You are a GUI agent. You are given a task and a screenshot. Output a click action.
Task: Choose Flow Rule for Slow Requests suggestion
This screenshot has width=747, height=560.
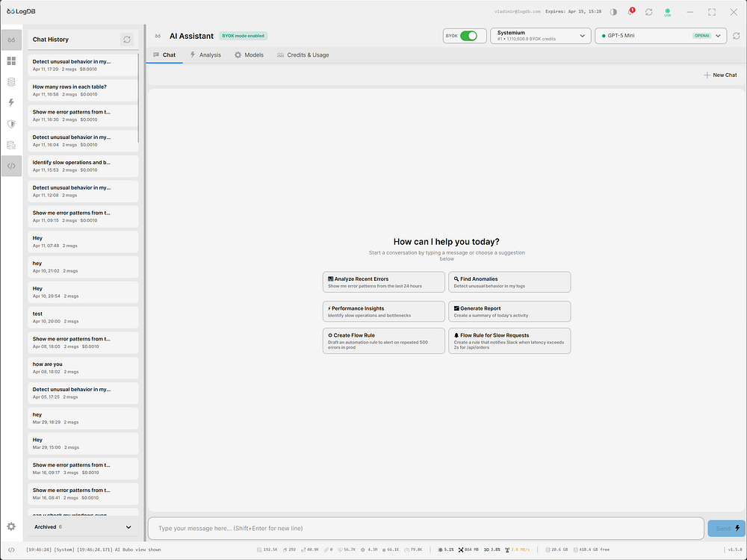[509, 341]
